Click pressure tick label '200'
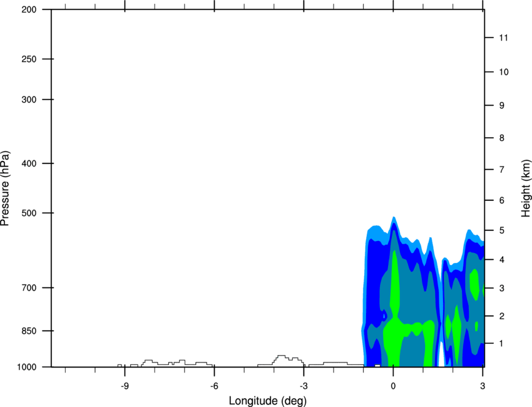This screenshot has height=407, width=532. point(29,9)
